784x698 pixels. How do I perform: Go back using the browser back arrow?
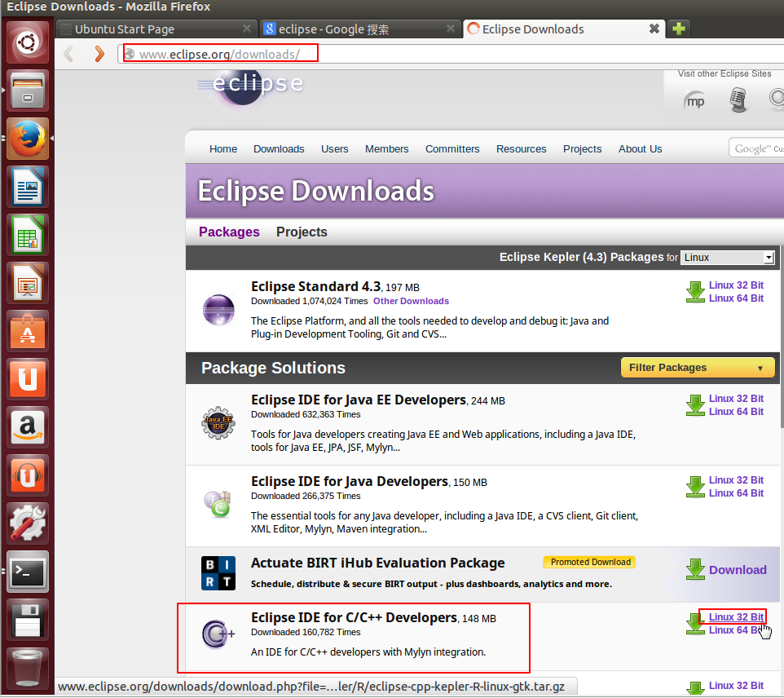[68, 54]
